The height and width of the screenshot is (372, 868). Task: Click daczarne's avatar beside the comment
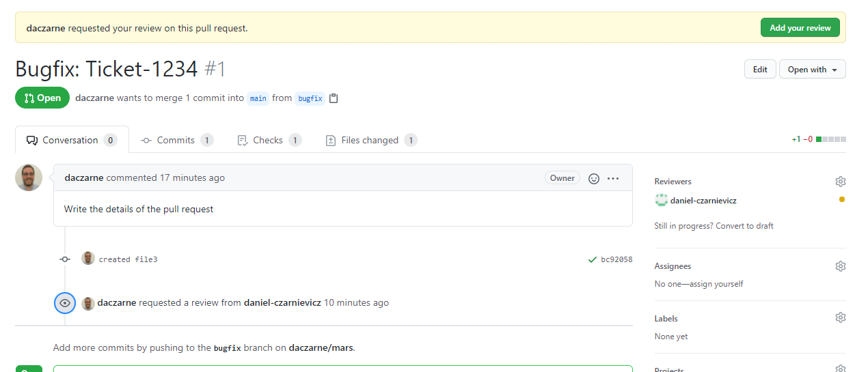click(29, 177)
